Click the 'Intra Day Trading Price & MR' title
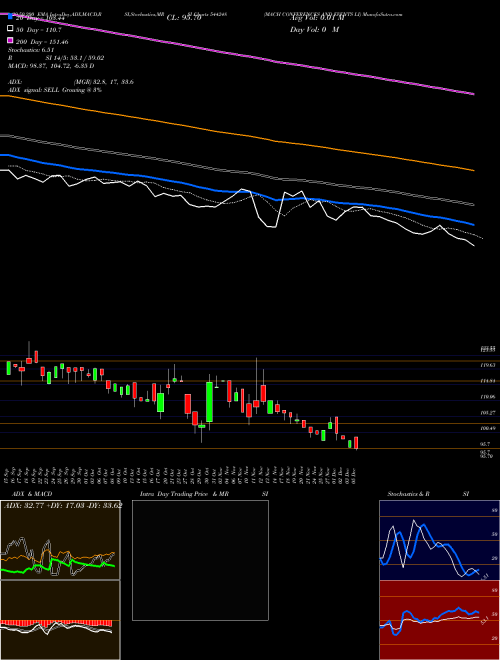 [184, 494]
